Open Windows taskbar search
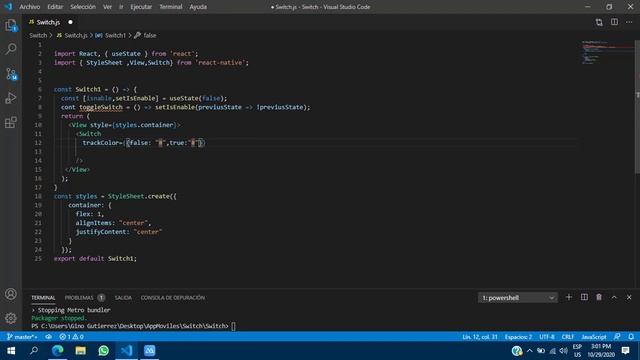Screen dimensions: 640x360 tap(34, 351)
